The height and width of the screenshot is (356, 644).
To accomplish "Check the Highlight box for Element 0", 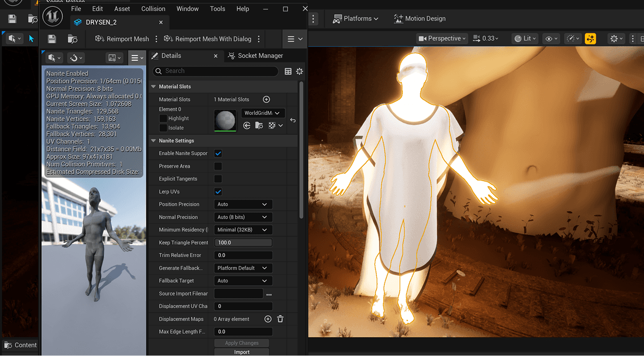I will click(x=163, y=118).
